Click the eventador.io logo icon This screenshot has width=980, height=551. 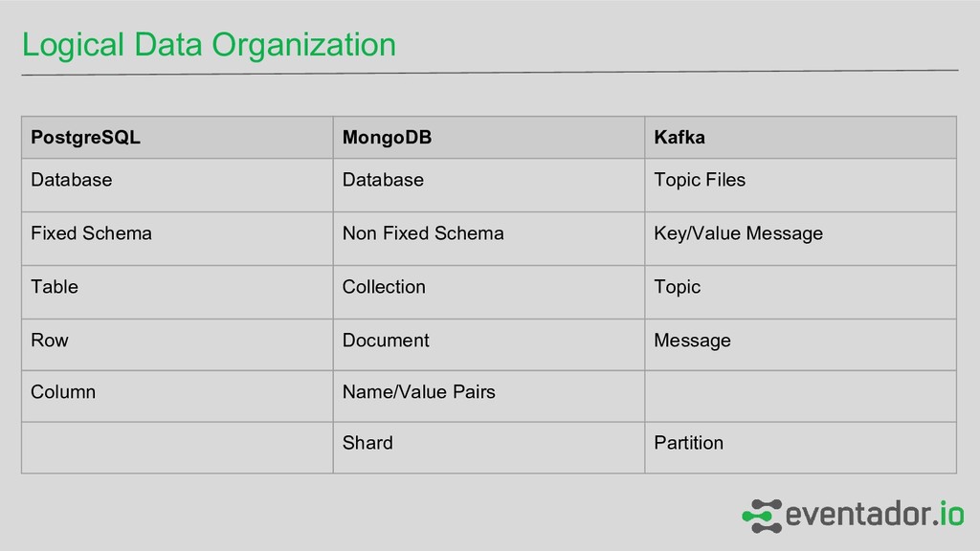761,515
